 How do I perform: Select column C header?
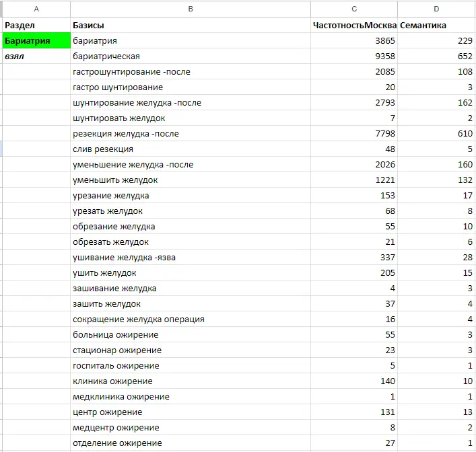[354, 9]
